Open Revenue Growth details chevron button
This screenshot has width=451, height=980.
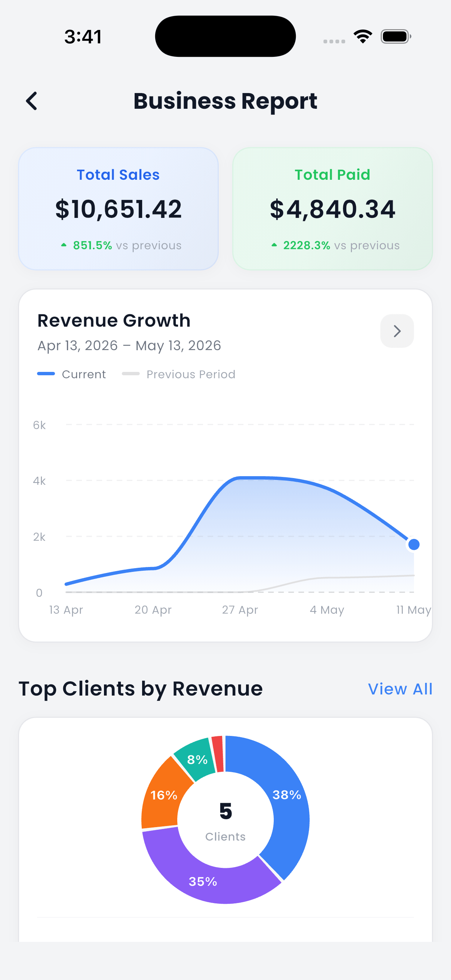tap(397, 331)
